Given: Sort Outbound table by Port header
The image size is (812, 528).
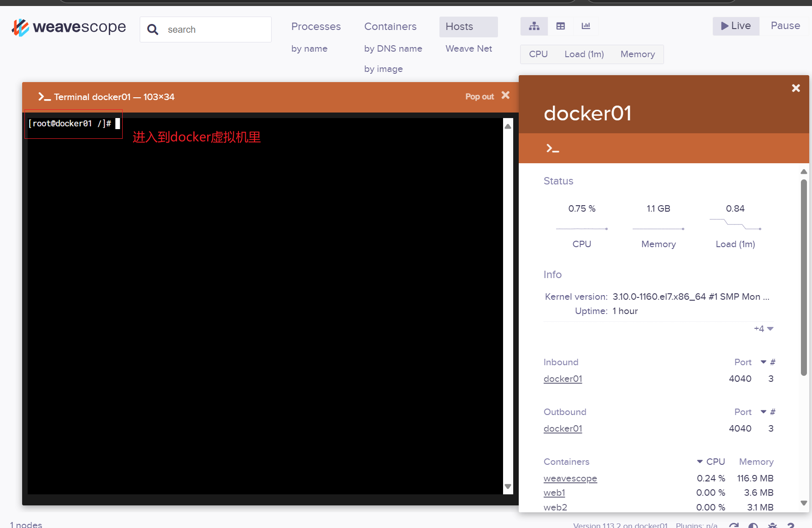Looking at the screenshot, I should coord(743,412).
